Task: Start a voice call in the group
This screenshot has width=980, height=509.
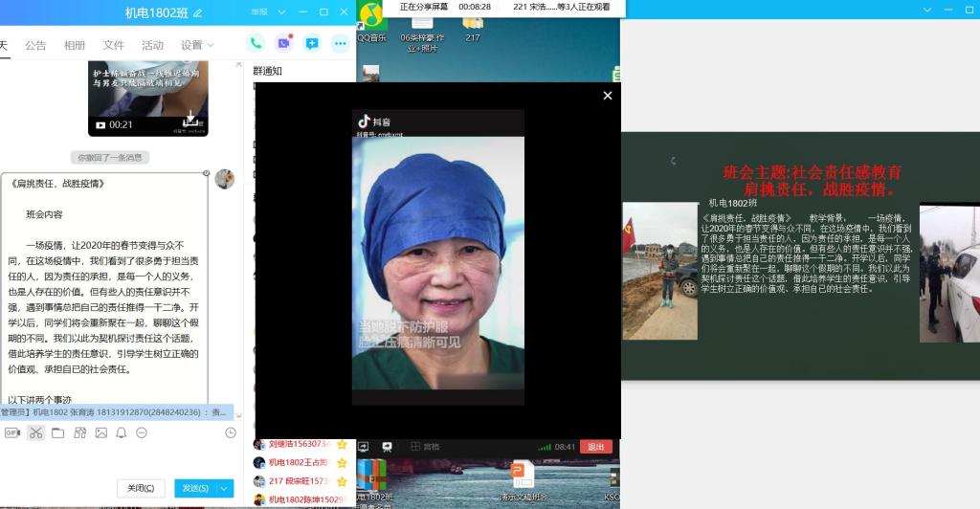Action: click(x=256, y=43)
